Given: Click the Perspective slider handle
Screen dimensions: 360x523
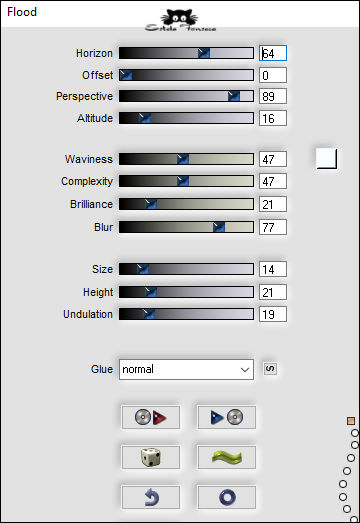Looking at the screenshot, I should 234,96.
